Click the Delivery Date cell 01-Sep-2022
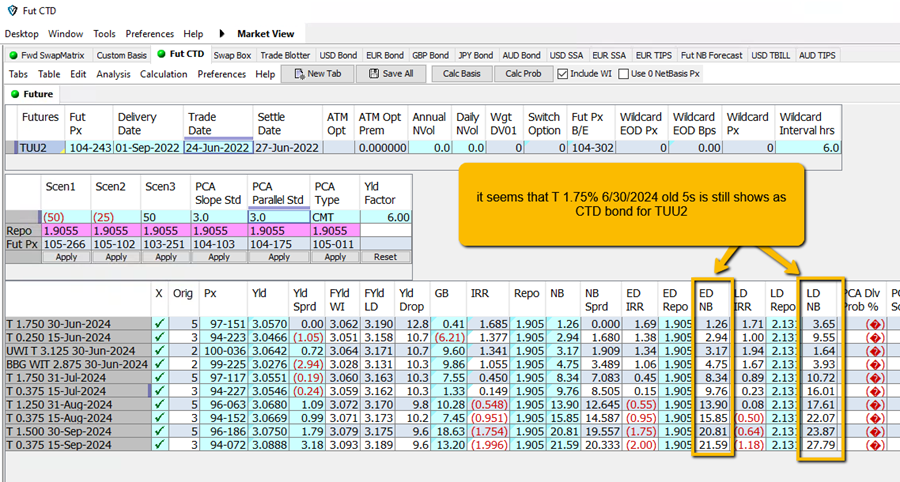Screen dimensions: 900x482 coord(148,147)
